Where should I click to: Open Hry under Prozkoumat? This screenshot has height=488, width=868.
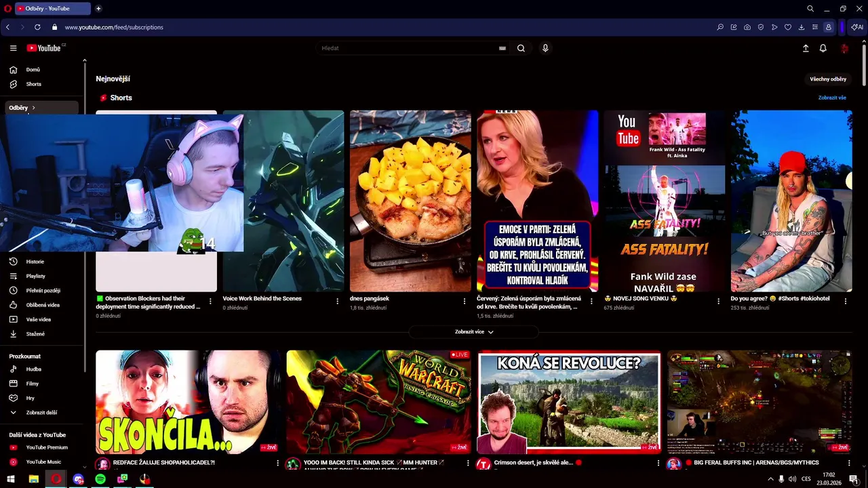click(x=42, y=399)
